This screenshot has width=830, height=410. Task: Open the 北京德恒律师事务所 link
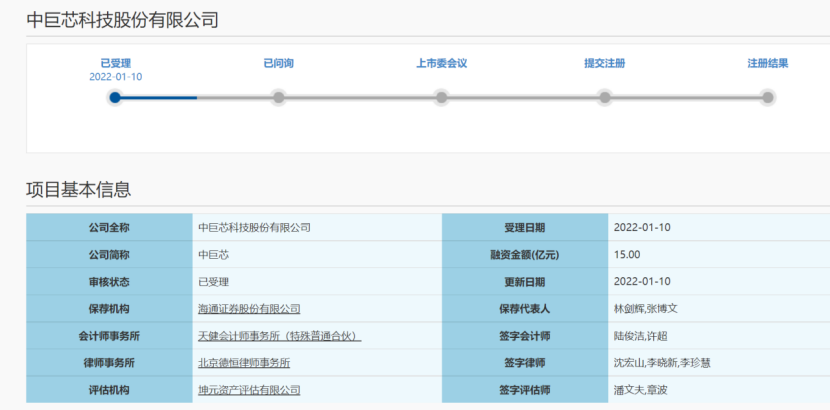pyautogui.click(x=244, y=363)
